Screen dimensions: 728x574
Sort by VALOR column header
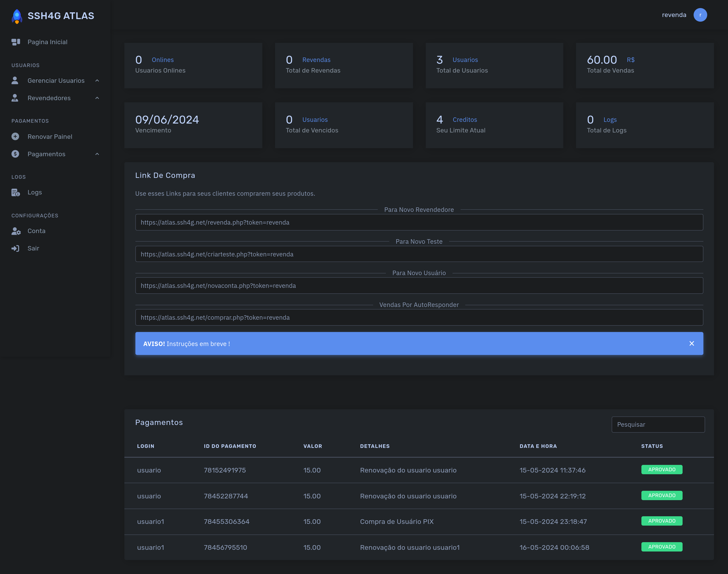pos(312,446)
